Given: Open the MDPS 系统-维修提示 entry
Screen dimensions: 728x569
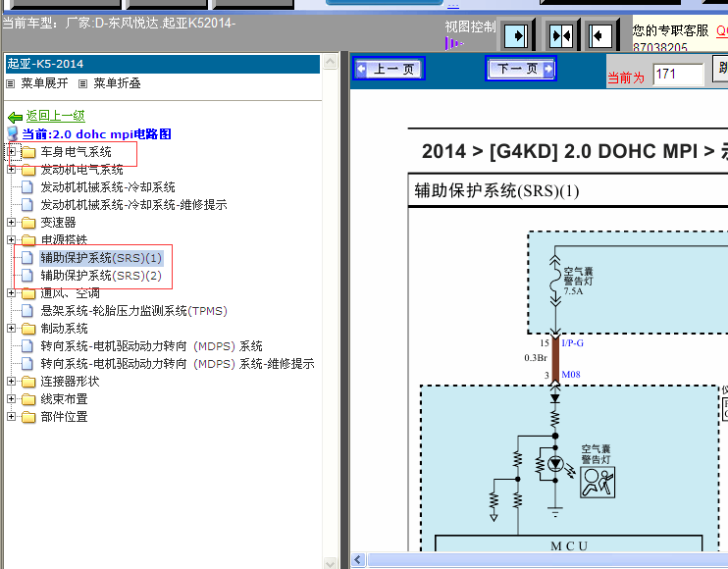Looking at the screenshot, I should click(x=178, y=363).
